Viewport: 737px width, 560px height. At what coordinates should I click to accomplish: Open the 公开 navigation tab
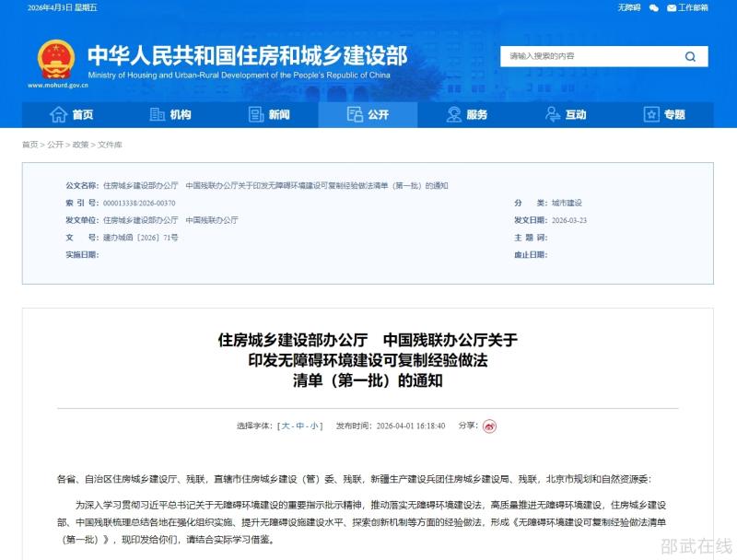[368, 114]
